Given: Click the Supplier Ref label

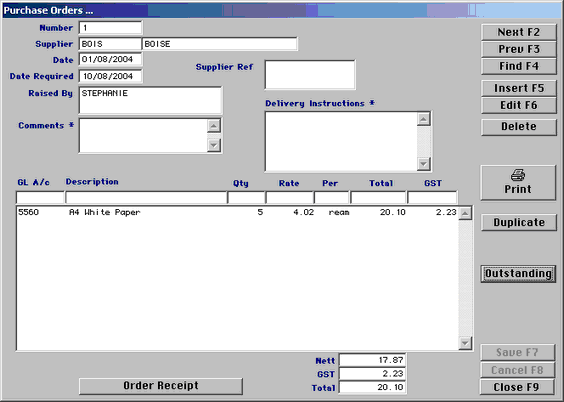Looking at the screenshot, I should 224,67.
